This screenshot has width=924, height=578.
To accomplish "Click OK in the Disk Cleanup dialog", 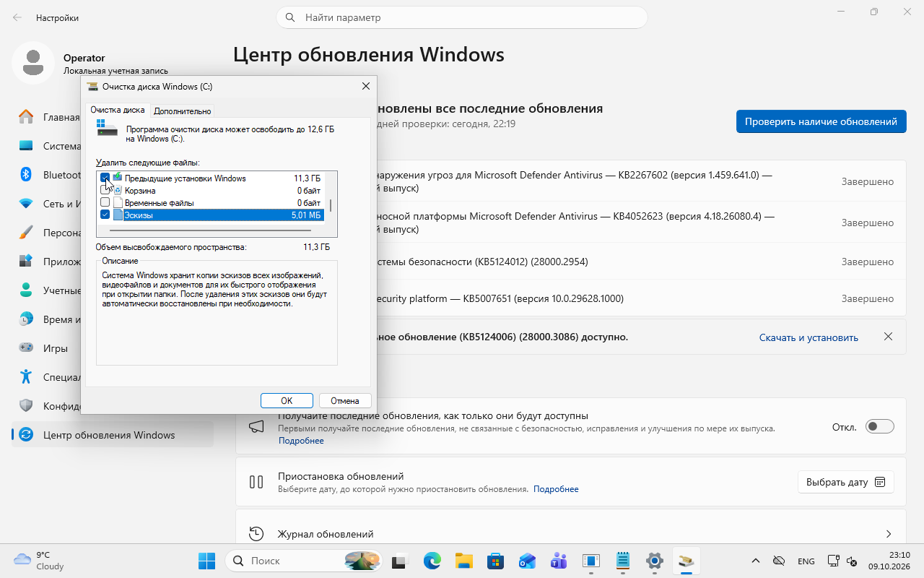I will (x=287, y=400).
